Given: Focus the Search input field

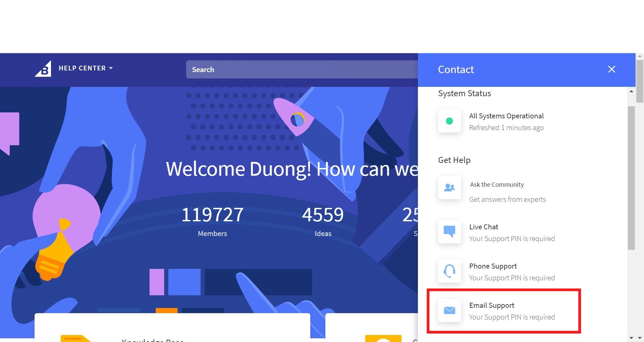Looking at the screenshot, I should (302, 69).
